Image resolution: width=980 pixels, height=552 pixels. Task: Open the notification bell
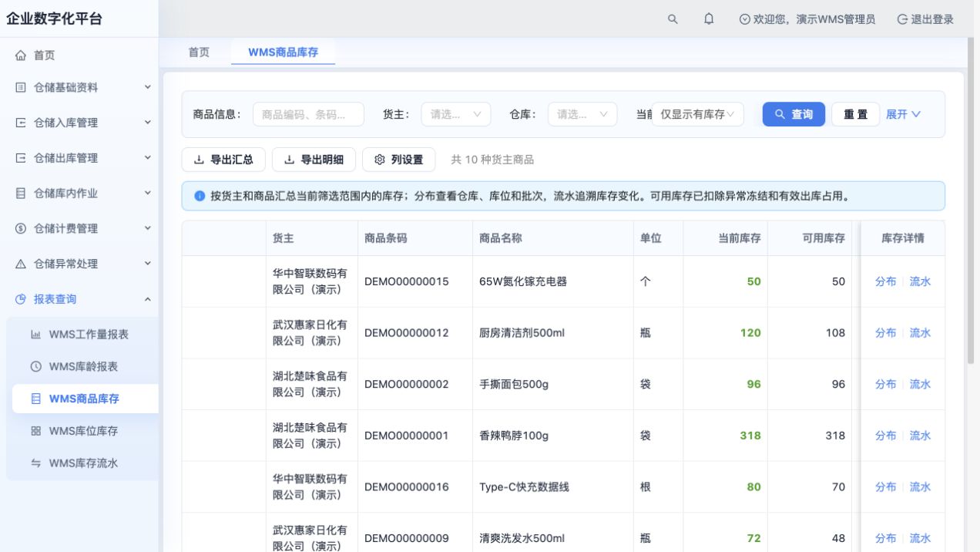click(x=709, y=19)
